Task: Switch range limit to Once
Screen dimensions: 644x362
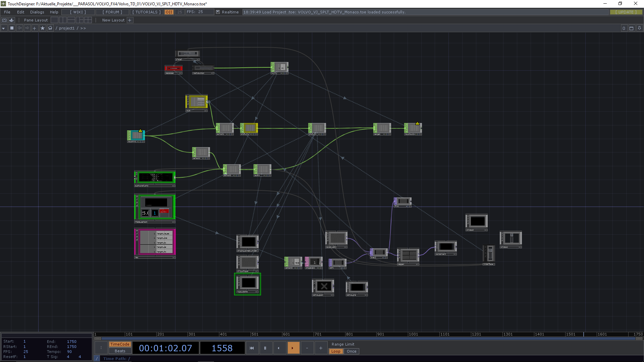Action: (352, 351)
